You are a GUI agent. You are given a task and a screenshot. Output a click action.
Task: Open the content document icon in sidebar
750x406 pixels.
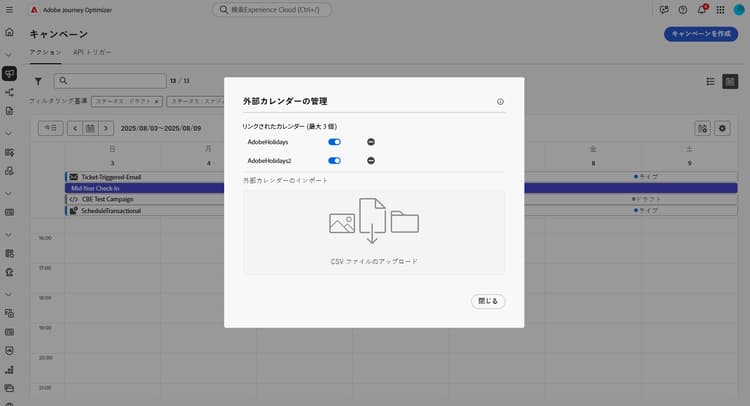pyautogui.click(x=9, y=111)
